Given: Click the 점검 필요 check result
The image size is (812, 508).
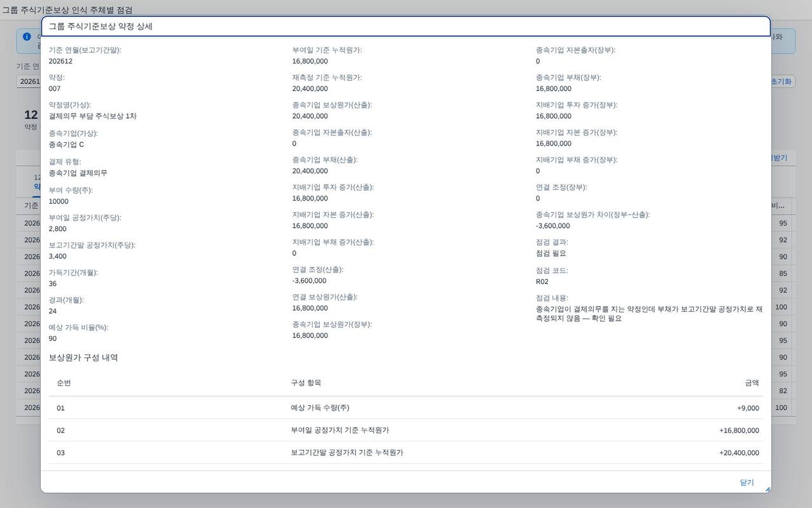Looking at the screenshot, I should 551,253.
